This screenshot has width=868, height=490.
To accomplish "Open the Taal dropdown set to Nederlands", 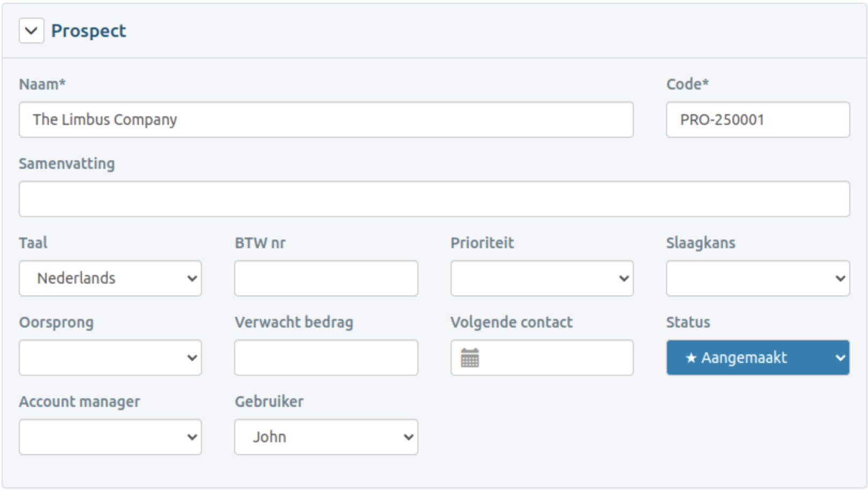I will point(110,278).
